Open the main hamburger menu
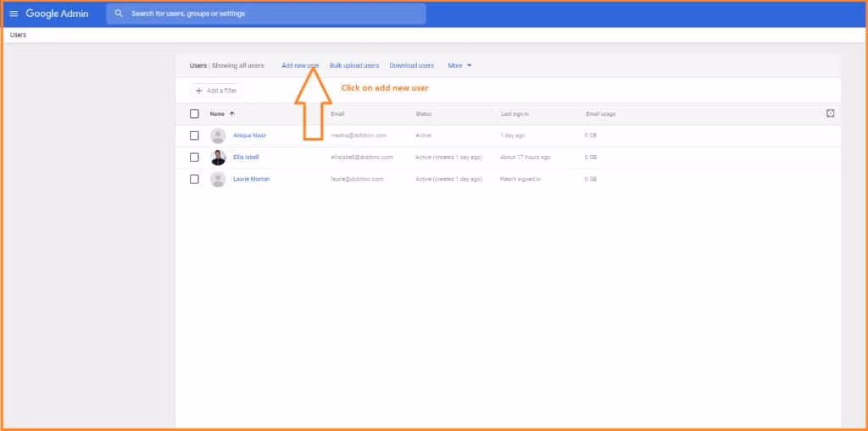The image size is (868, 431). coord(14,14)
